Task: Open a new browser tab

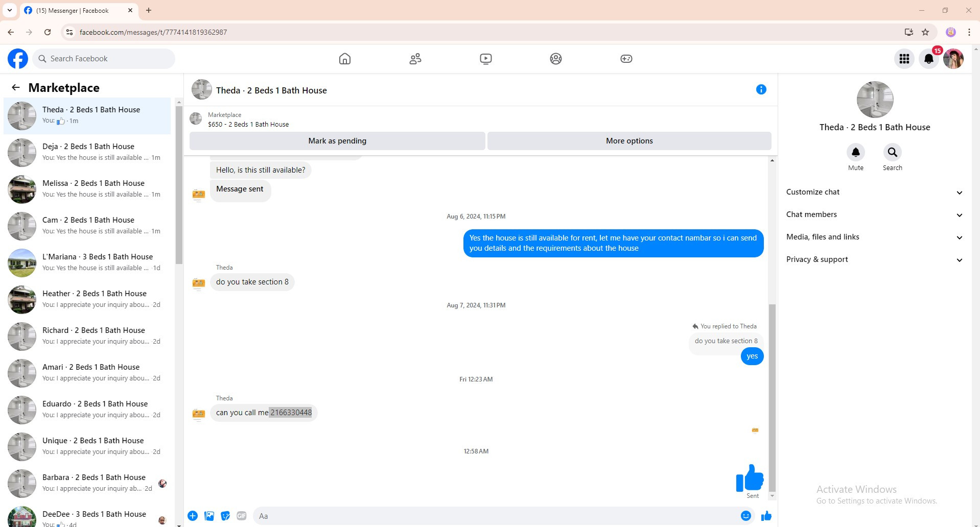Action: click(x=149, y=10)
